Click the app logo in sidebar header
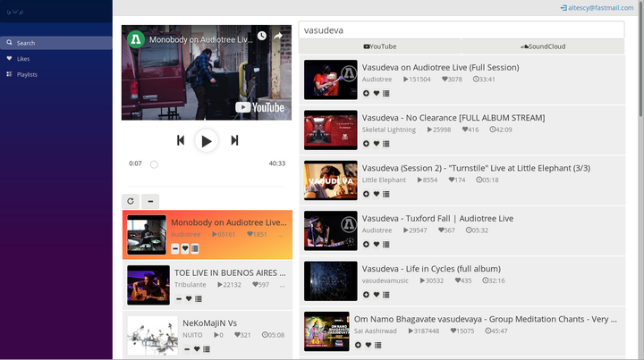Viewport: 644px width, 360px height. coord(15,12)
